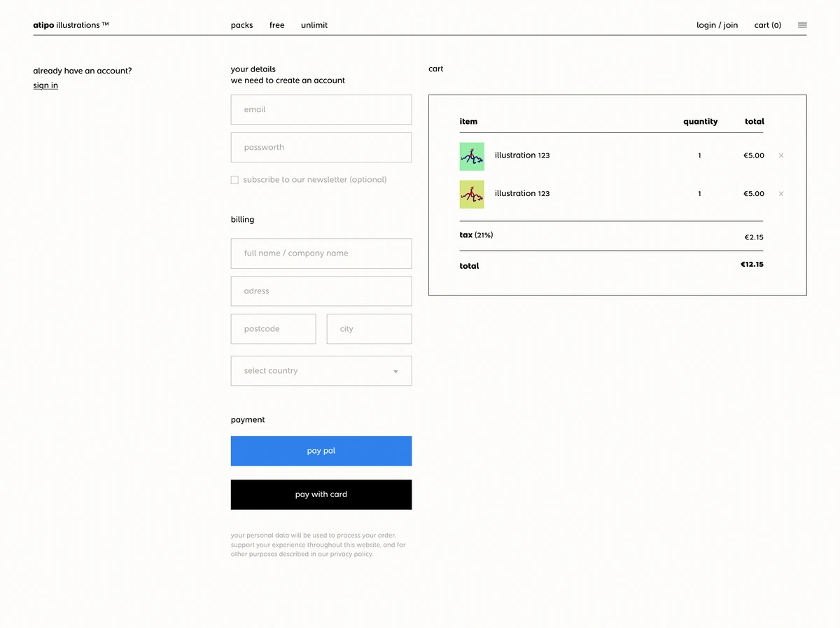
Task: Enable subscribe to our newsletter
Action: coord(234,180)
